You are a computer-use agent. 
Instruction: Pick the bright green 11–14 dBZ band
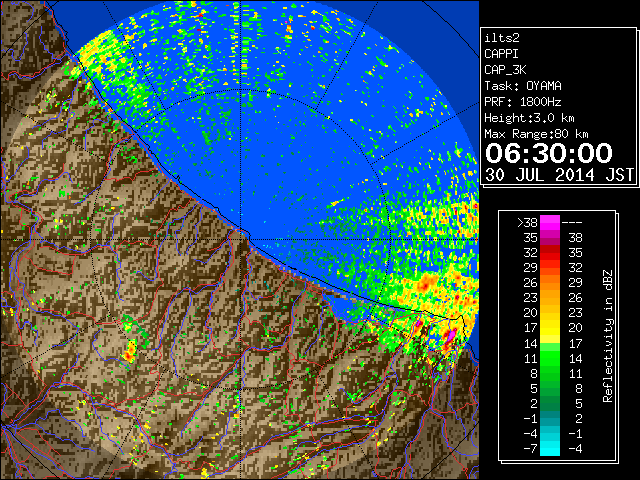(x=550, y=358)
